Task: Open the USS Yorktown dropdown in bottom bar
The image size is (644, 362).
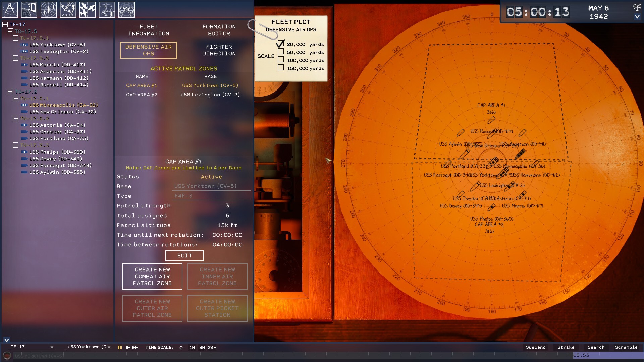Action: click(x=89, y=347)
